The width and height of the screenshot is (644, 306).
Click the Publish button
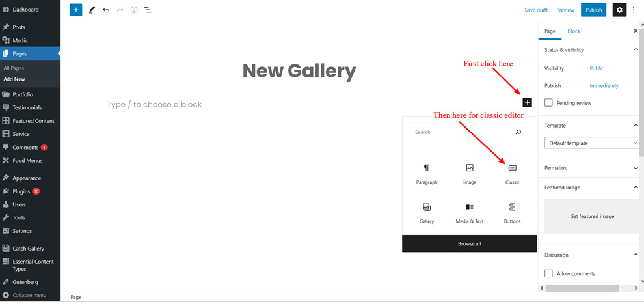point(593,10)
